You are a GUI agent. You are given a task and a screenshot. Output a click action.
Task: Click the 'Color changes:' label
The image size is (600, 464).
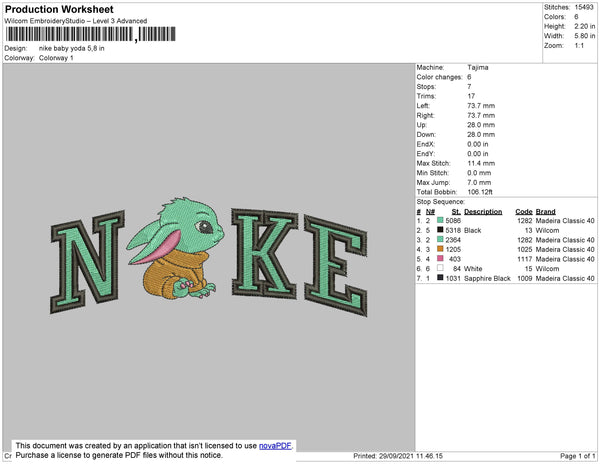click(439, 77)
